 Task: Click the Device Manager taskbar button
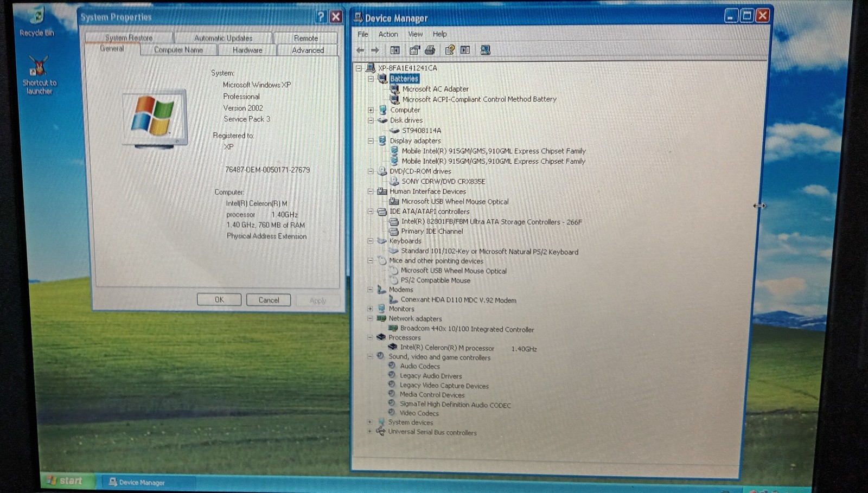[148, 482]
